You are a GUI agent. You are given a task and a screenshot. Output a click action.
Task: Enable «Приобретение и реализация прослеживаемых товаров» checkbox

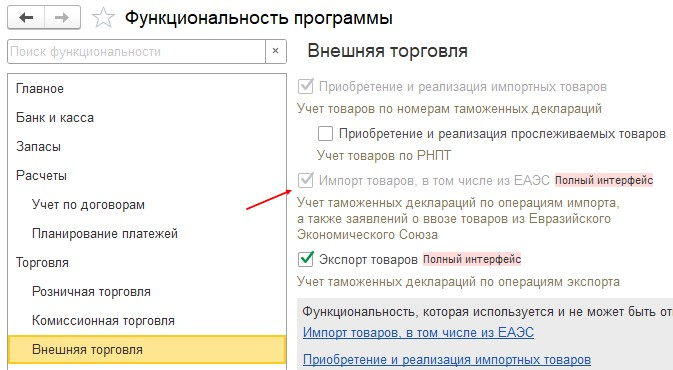pos(325,133)
